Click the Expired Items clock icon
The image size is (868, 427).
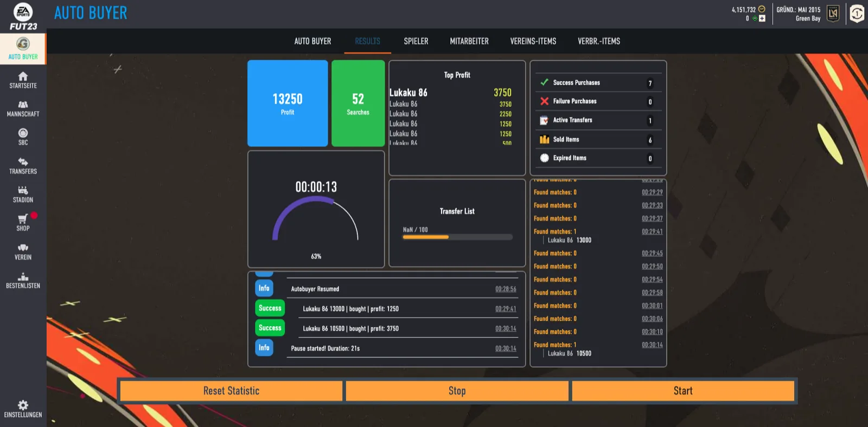point(544,158)
